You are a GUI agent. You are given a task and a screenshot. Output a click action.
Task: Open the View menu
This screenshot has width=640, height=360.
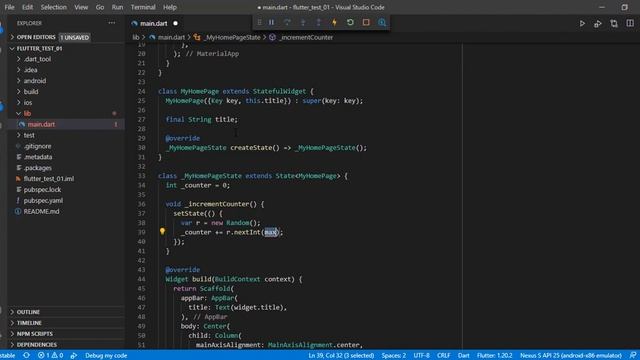pyautogui.click(x=81, y=7)
